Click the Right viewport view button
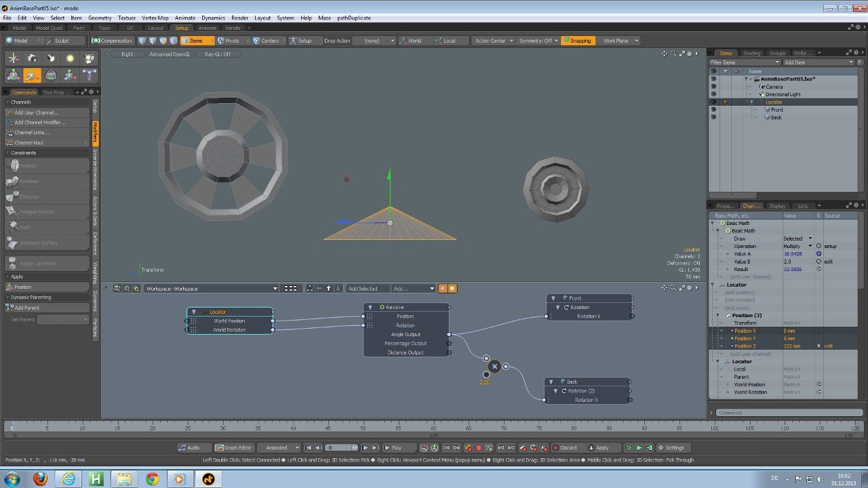Viewport: 868px width, 488px height. pos(127,54)
